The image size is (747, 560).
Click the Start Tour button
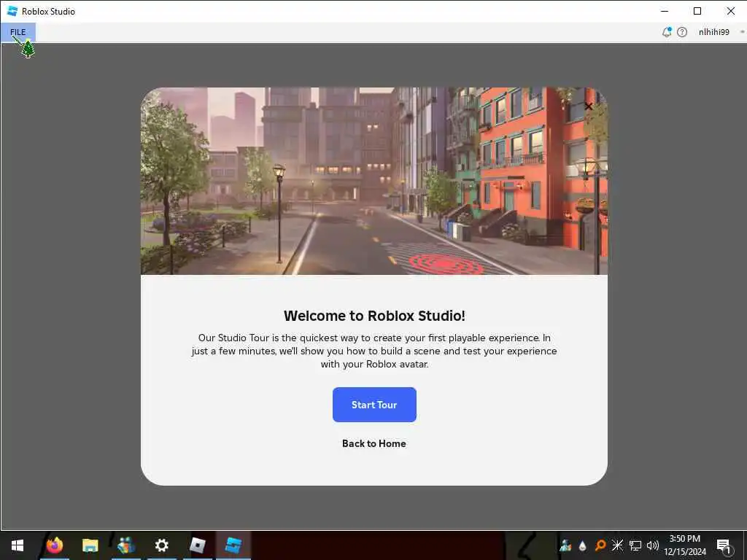(x=374, y=405)
